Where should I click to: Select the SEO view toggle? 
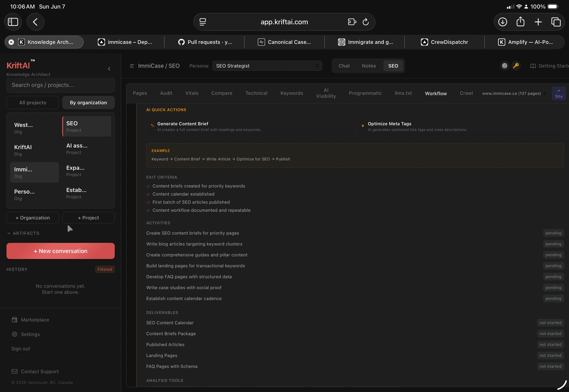(x=393, y=66)
